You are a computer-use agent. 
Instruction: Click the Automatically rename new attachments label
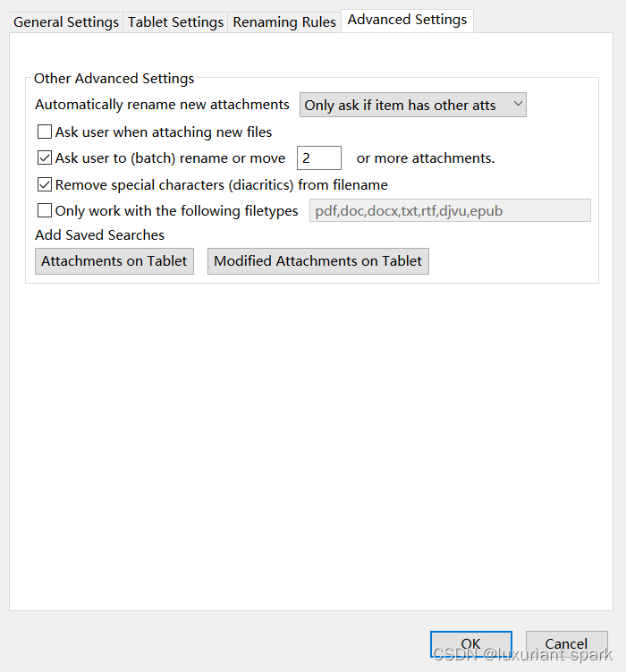(x=162, y=105)
